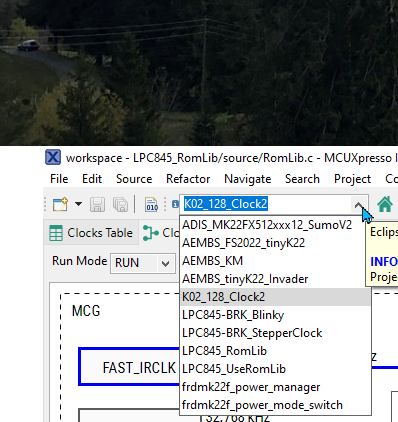
Task: Click the info icon beside project combo
Action: [175, 204]
